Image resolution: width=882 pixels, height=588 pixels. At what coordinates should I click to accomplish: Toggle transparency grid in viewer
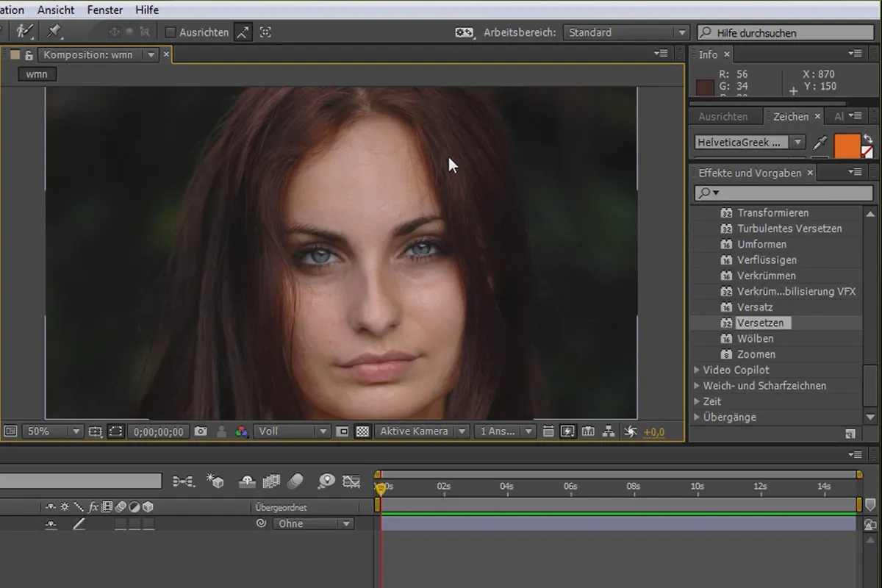(x=362, y=431)
